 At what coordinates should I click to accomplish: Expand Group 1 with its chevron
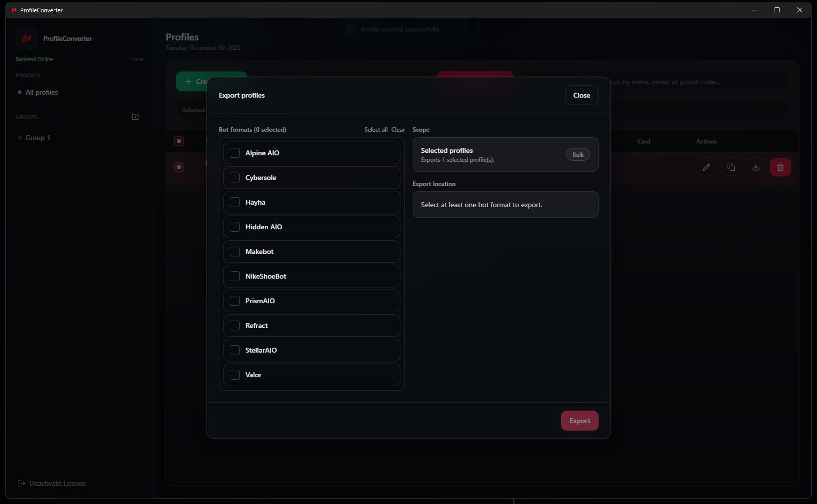click(141, 138)
